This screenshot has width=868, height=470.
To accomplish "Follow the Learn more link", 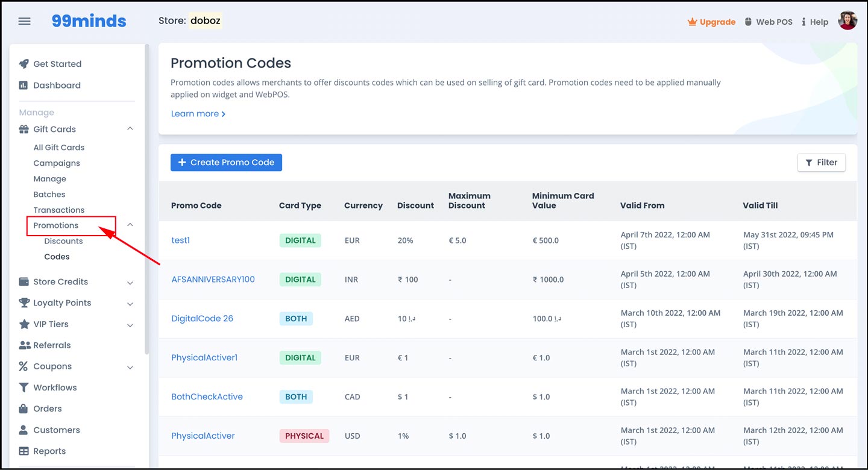I will (x=198, y=113).
